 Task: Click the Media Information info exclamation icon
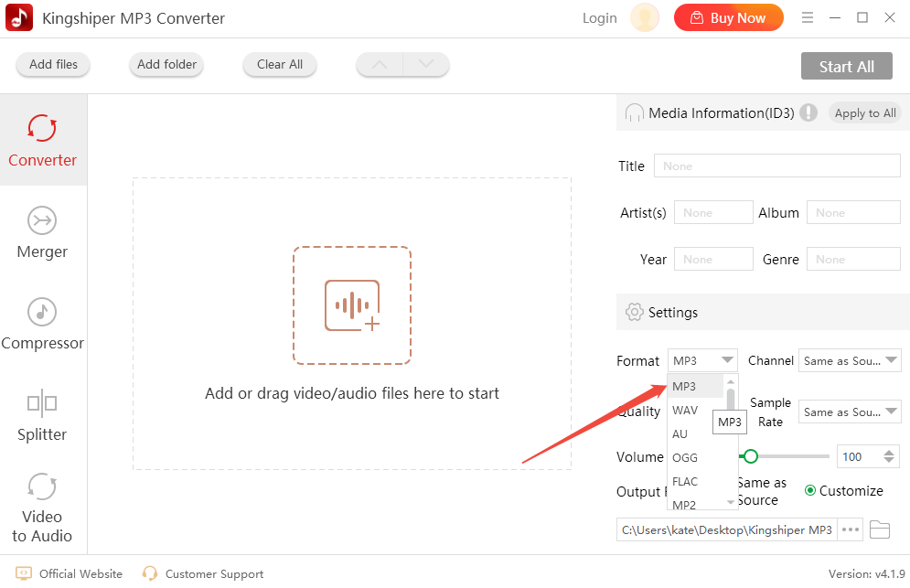[x=808, y=112]
